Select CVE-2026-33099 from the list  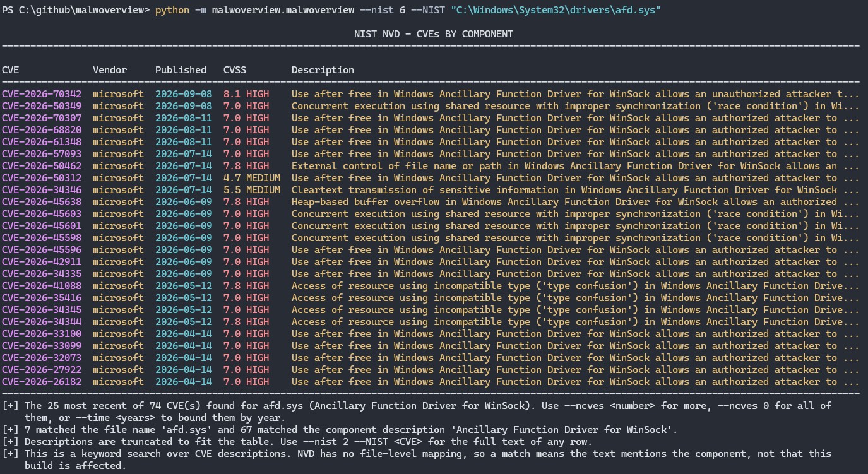(x=42, y=346)
